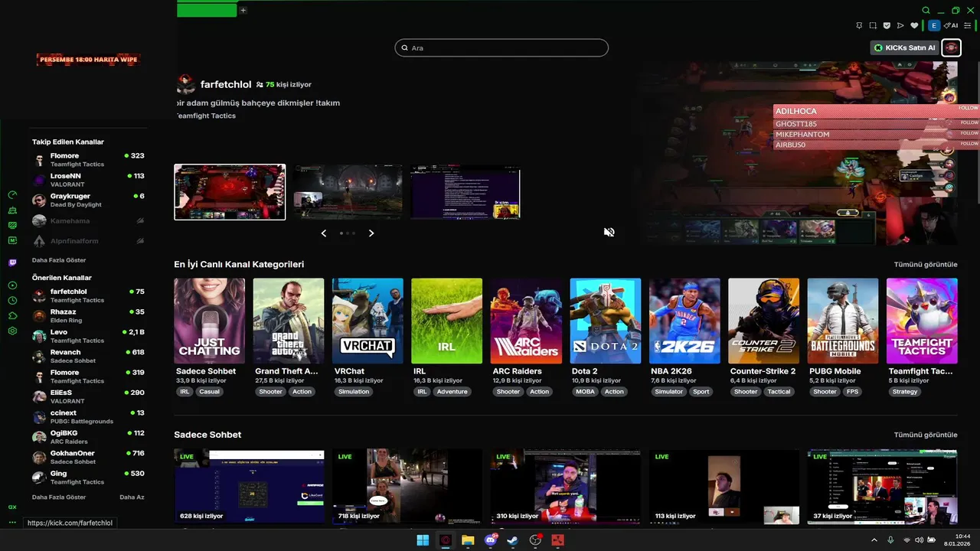
Task: Open Settings gear icon in sidebar
Action: pos(12,331)
